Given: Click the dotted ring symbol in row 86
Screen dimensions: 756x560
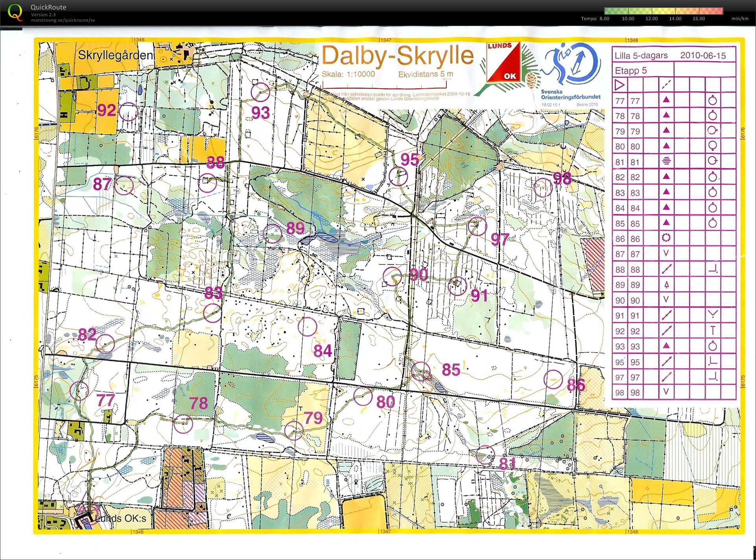Looking at the screenshot, I should coord(666,238).
